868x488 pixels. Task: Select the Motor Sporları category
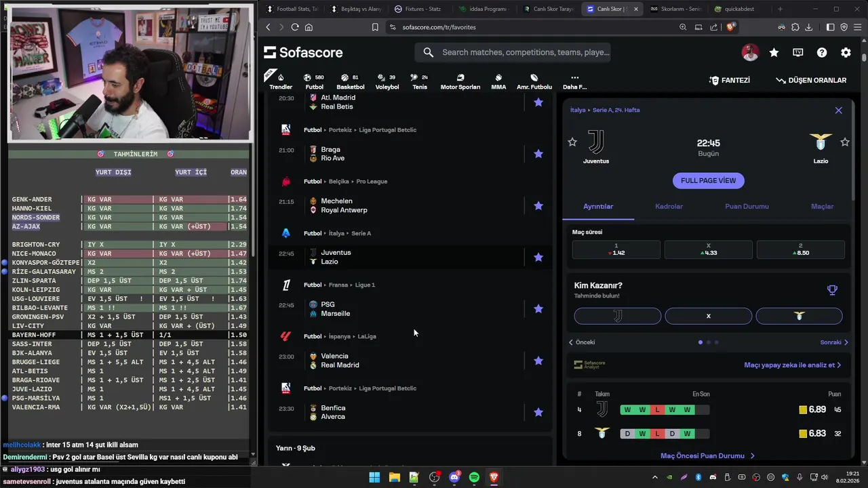[460, 81]
